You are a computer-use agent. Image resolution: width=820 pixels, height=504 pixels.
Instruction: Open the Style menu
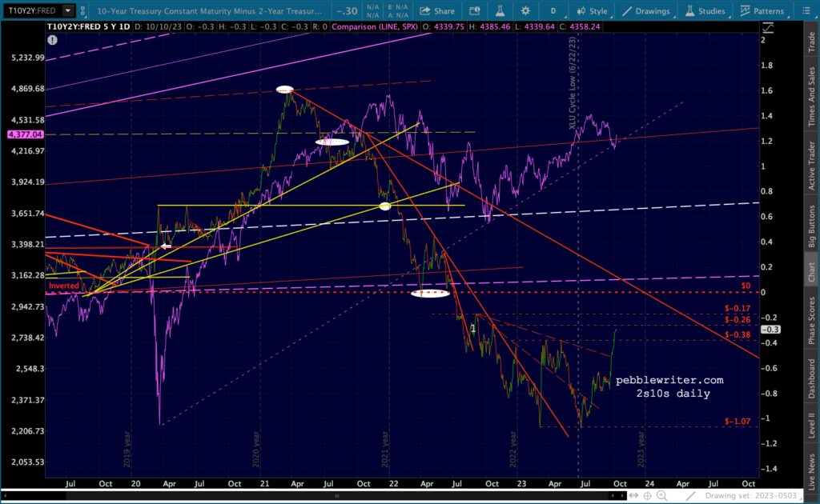pos(593,11)
